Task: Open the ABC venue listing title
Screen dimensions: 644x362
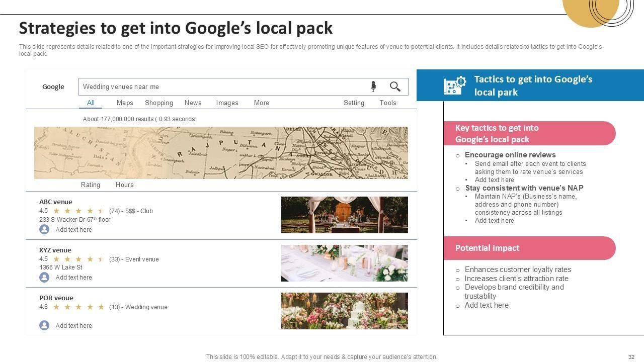Action: click(x=56, y=202)
